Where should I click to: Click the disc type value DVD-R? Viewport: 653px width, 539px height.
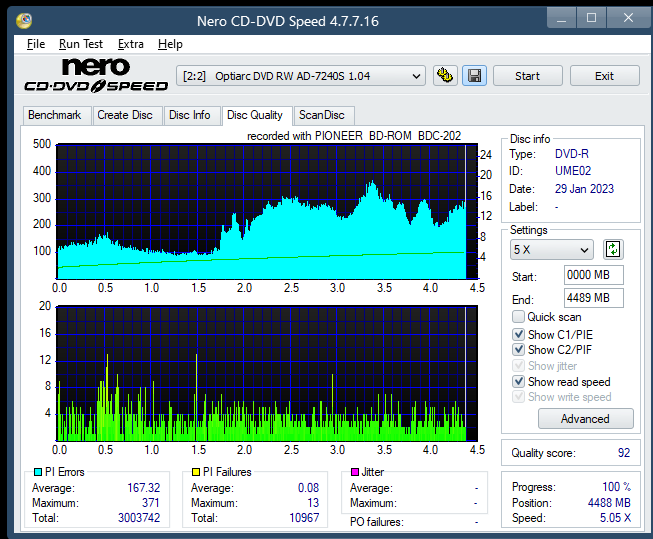(572, 154)
